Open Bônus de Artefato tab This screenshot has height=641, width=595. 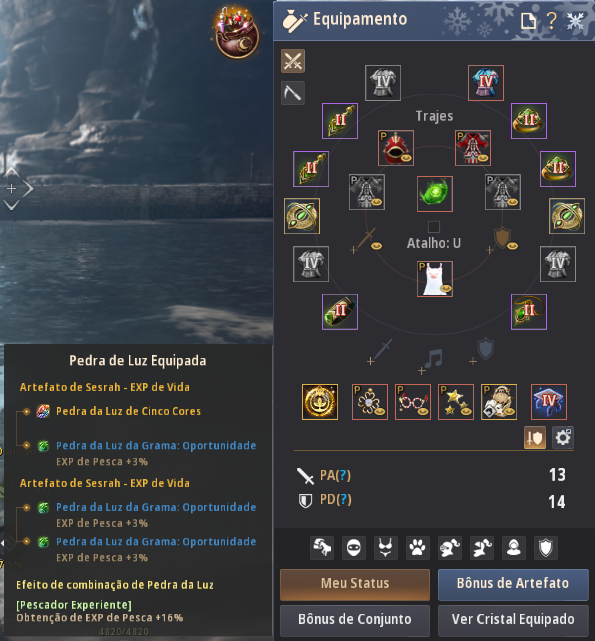coord(513,584)
